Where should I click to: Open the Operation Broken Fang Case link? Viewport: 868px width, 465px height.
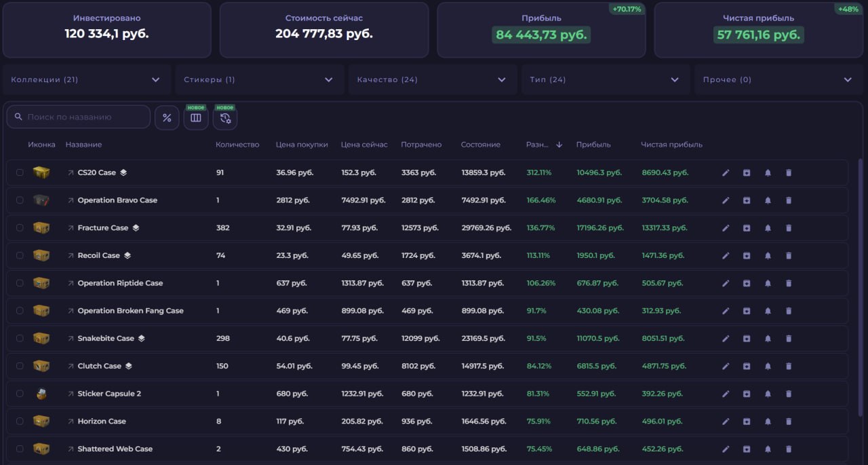[130, 311]
